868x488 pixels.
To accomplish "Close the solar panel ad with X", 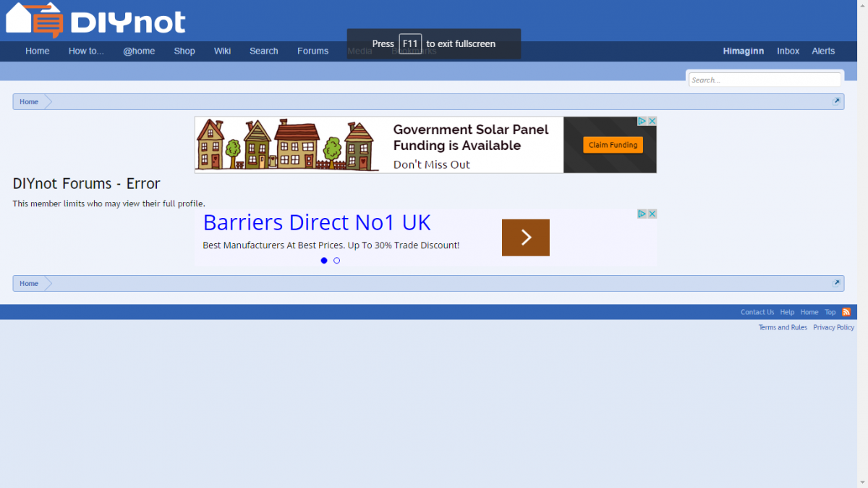I will pos(652,121).
